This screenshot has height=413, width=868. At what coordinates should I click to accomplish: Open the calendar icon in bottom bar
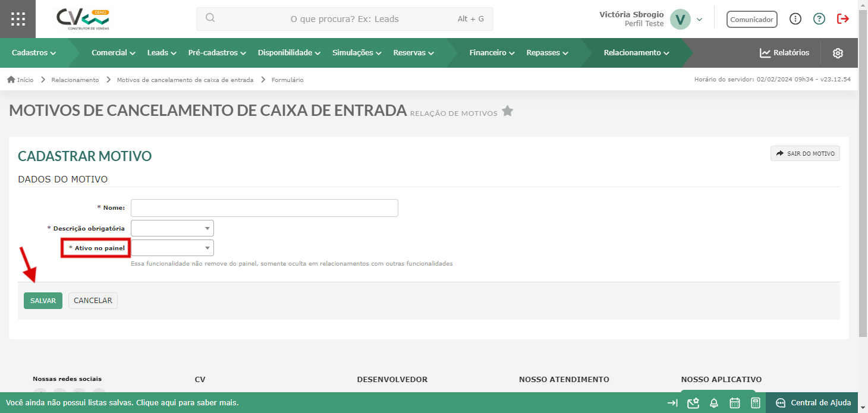click(x=735, y=403)
